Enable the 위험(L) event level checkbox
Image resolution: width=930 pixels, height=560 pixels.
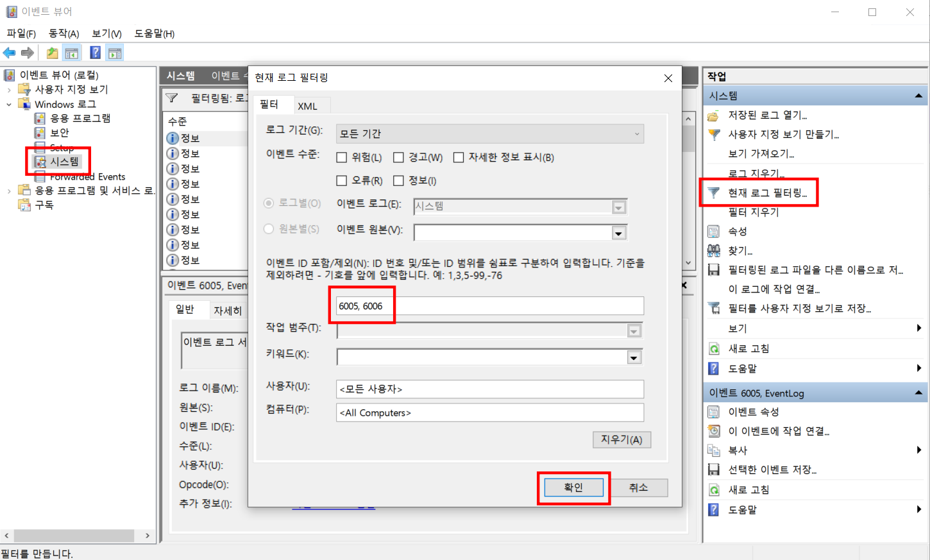click(342, 157)
